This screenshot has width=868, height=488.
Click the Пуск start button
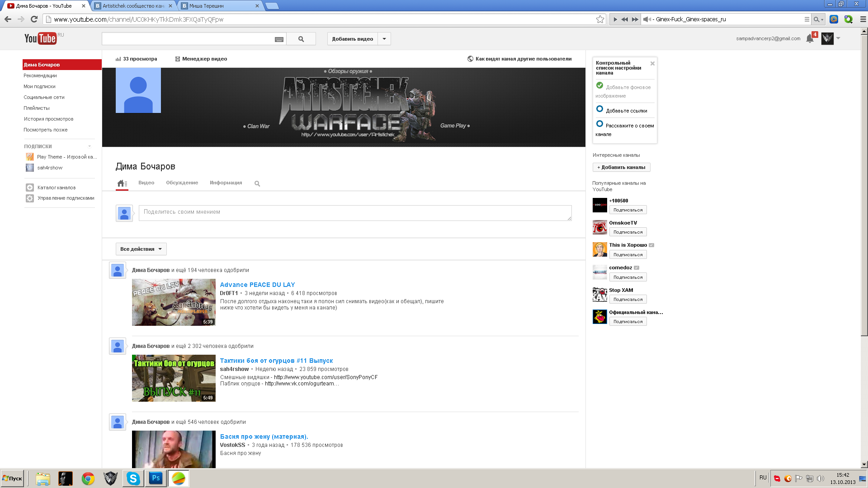pos(12,479)
